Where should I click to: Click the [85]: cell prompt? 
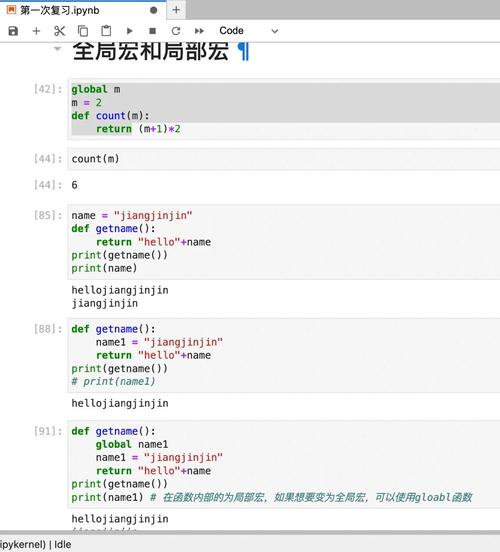pyautogui.click(x=48, y=215)
